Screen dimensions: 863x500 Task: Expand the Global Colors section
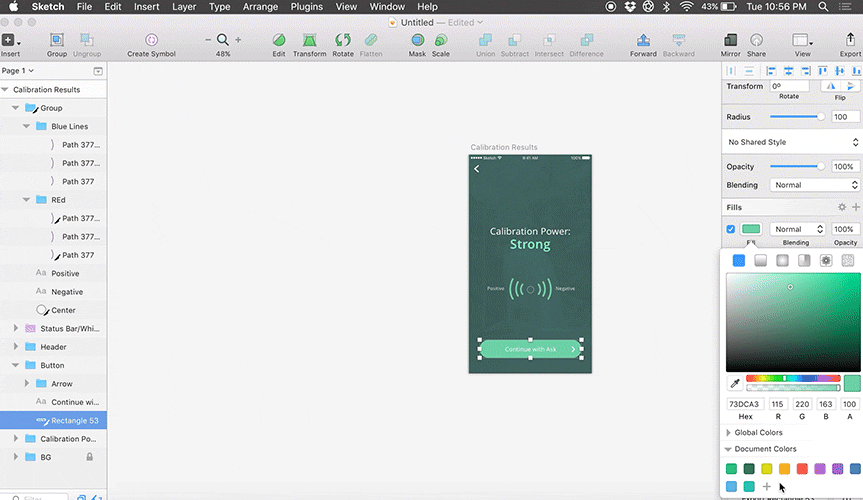click(728, 432)
